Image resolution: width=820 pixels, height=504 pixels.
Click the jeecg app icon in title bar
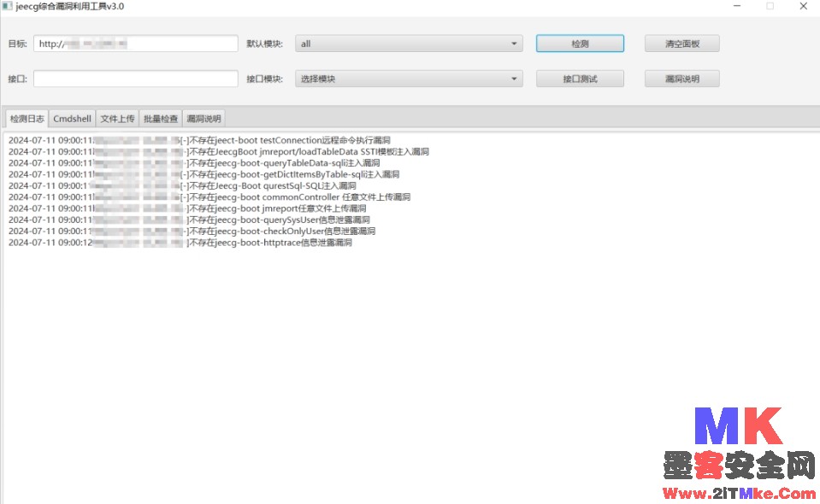coord(6,6)
